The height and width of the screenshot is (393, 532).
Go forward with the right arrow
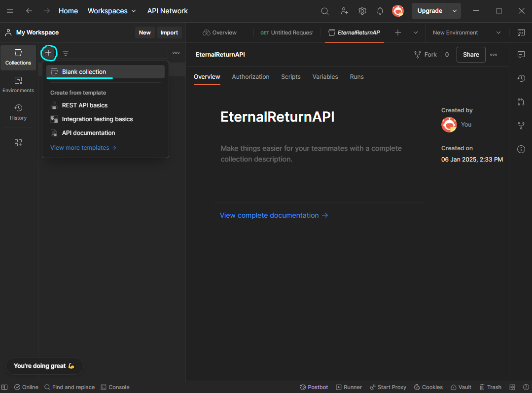tap(46, 11)
